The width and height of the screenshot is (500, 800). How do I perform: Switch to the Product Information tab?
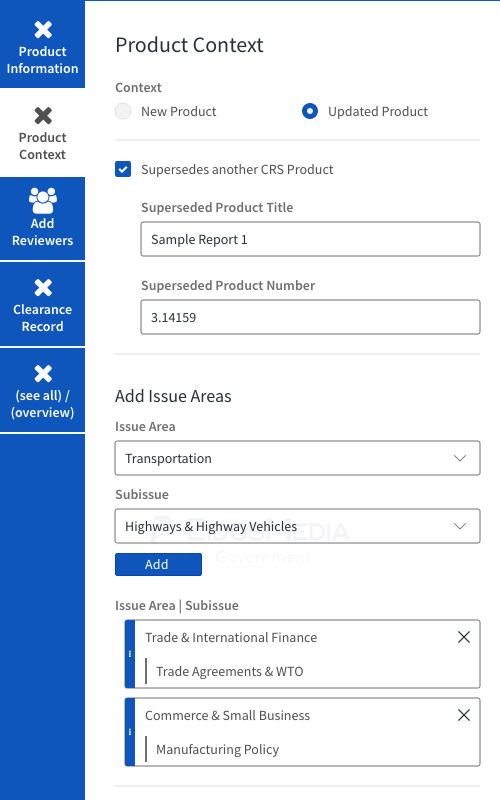pyautogui.click(x=42, y=45)
